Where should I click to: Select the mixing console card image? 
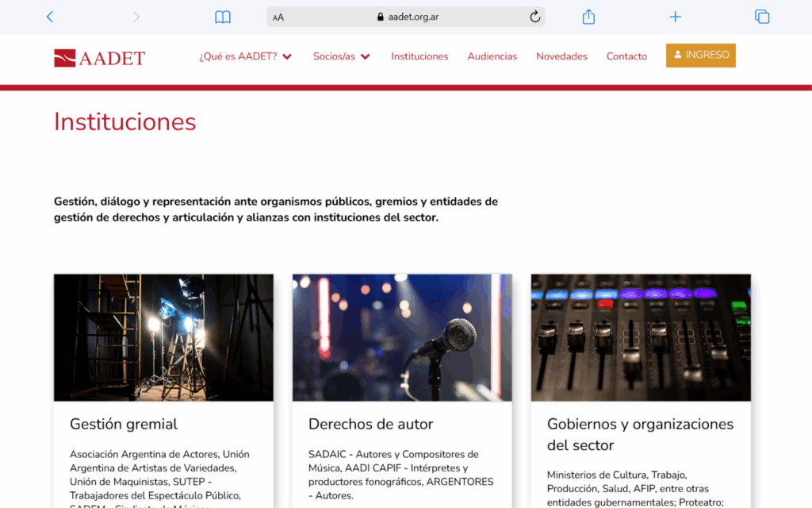click(641, 337)
